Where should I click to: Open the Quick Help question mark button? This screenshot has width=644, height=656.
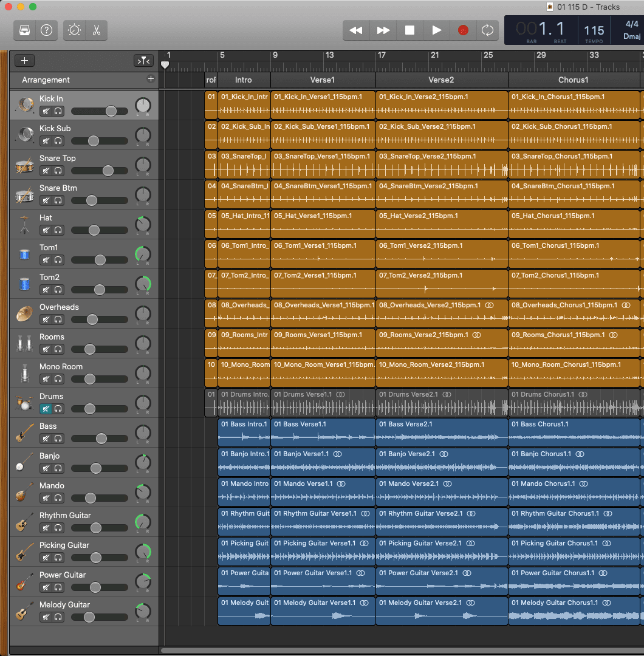(46, 30)
